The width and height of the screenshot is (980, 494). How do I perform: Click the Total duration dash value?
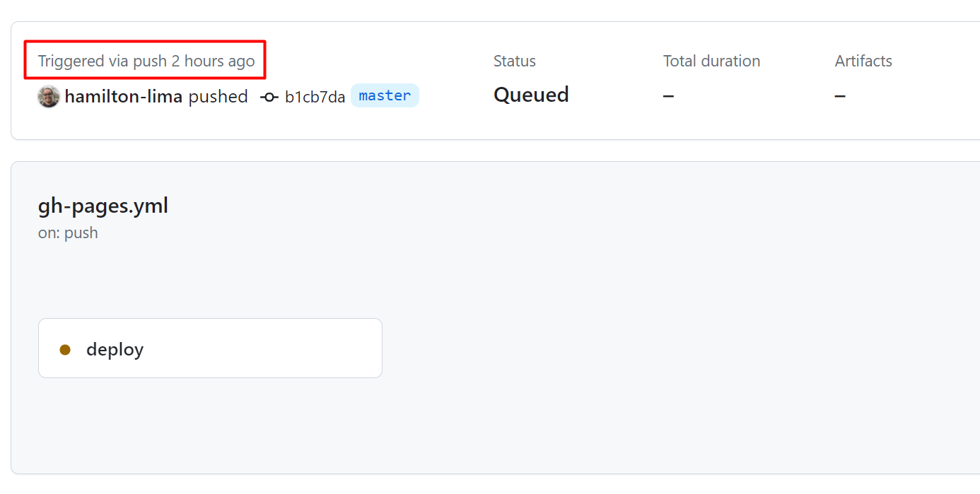[667, 95]
